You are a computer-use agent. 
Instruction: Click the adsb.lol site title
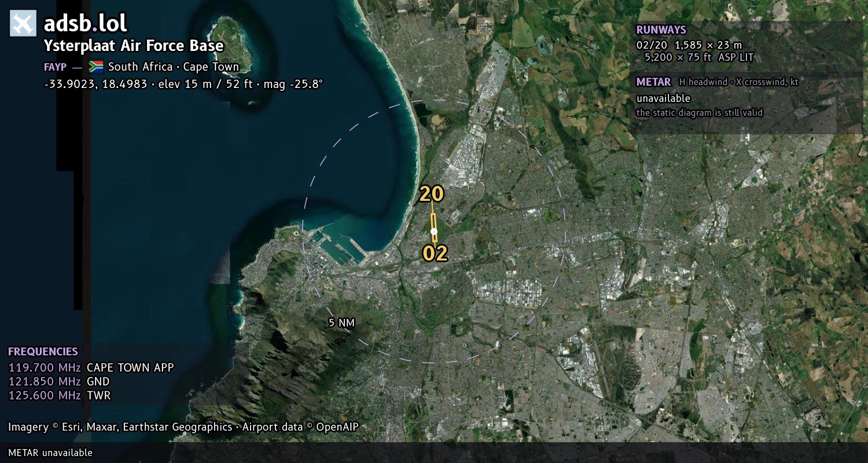coord(86,23)
